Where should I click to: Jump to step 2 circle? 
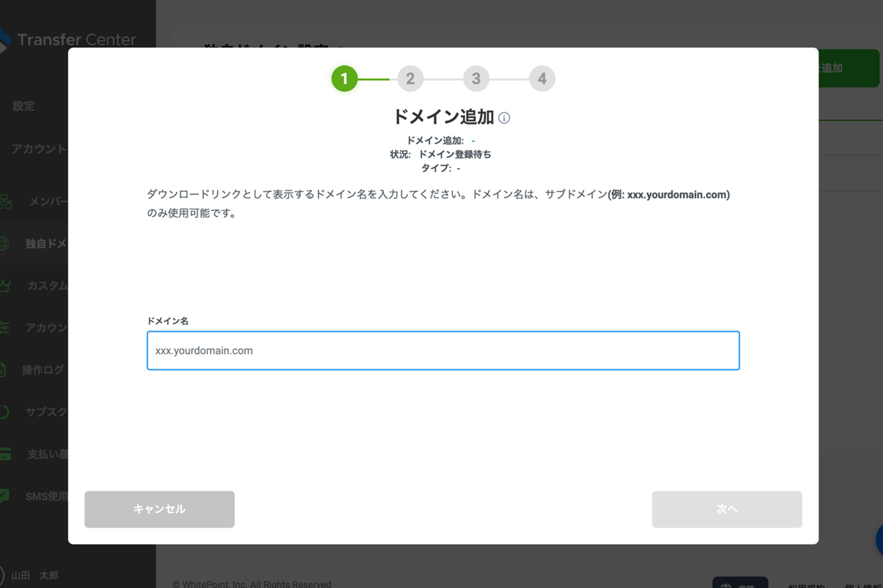[410, 78]
